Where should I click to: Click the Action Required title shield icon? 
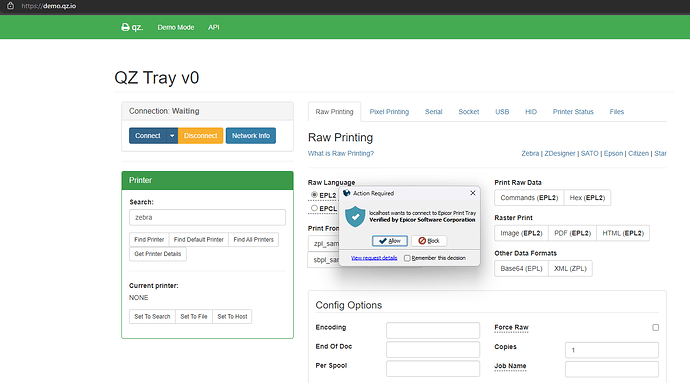[x=347, y=193]
